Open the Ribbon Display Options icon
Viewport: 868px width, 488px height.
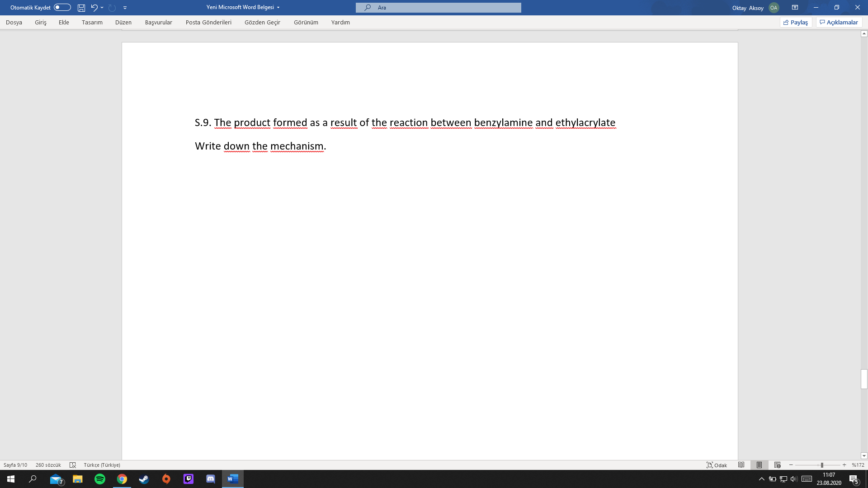coord(795,8)
